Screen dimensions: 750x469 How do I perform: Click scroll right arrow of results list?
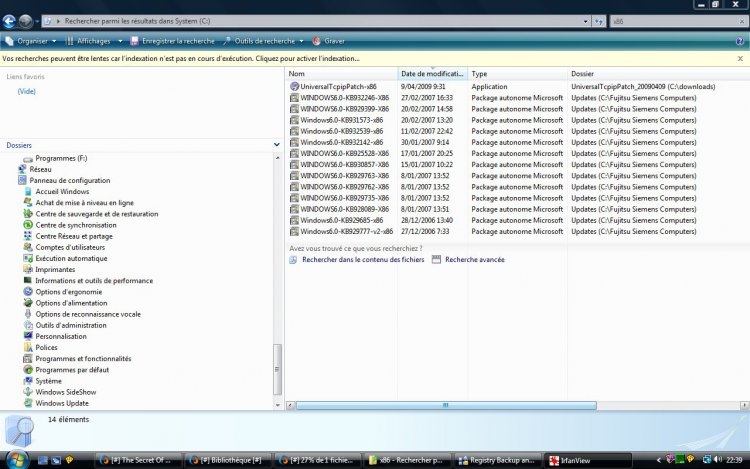(744, 405)
